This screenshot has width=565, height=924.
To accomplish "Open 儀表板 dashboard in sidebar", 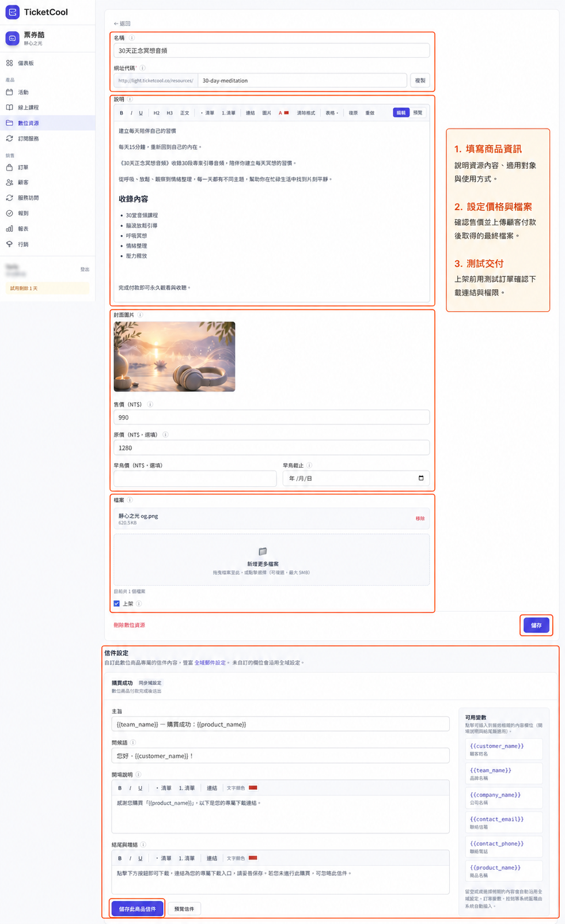I will click(x=25, y=63).
